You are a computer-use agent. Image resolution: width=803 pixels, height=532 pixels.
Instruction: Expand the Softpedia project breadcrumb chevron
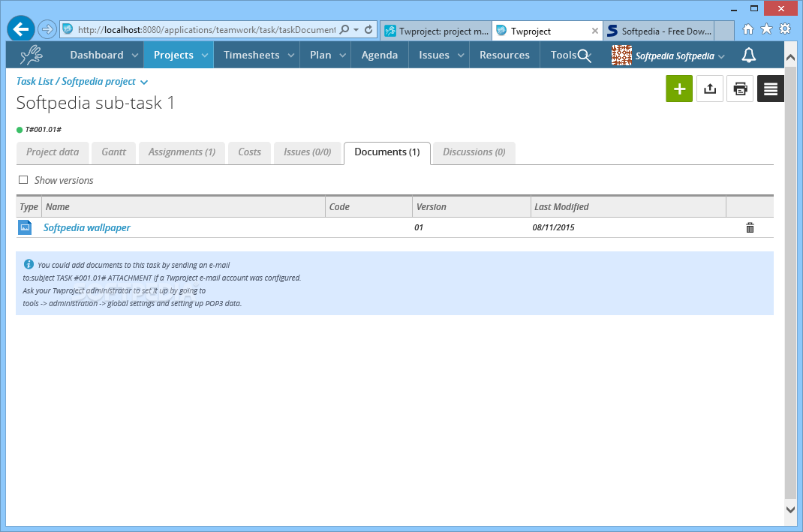144,82
